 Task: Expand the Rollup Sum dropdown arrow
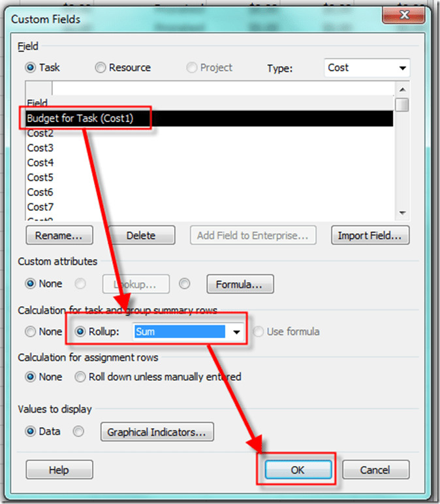pos(236,332)
